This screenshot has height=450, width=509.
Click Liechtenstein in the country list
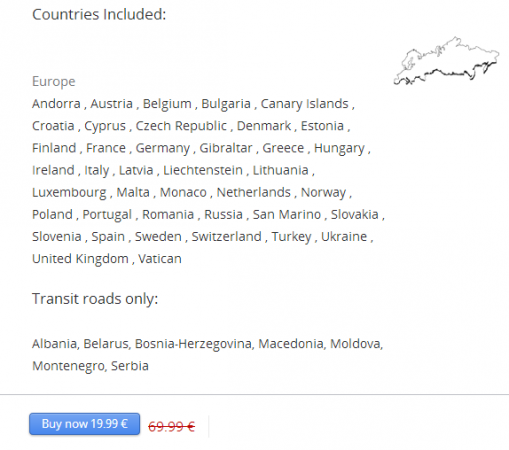pyautogui.click(x=203, y=170)
